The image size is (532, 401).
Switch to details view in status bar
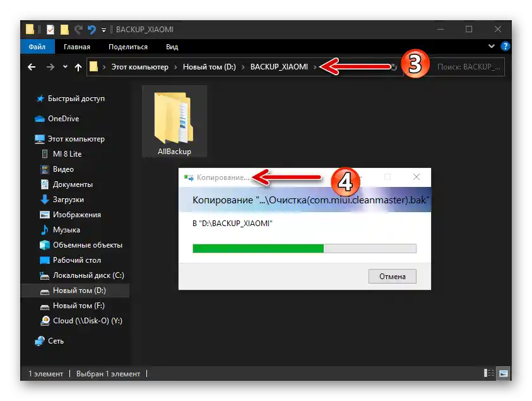coord(489,373)
